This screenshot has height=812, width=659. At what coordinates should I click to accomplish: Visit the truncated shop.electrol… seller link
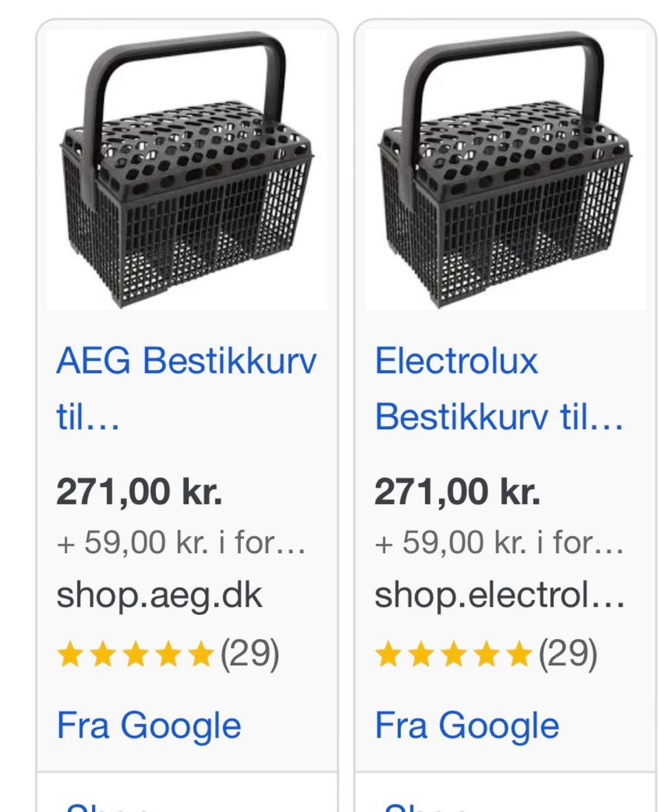(499, 596)
